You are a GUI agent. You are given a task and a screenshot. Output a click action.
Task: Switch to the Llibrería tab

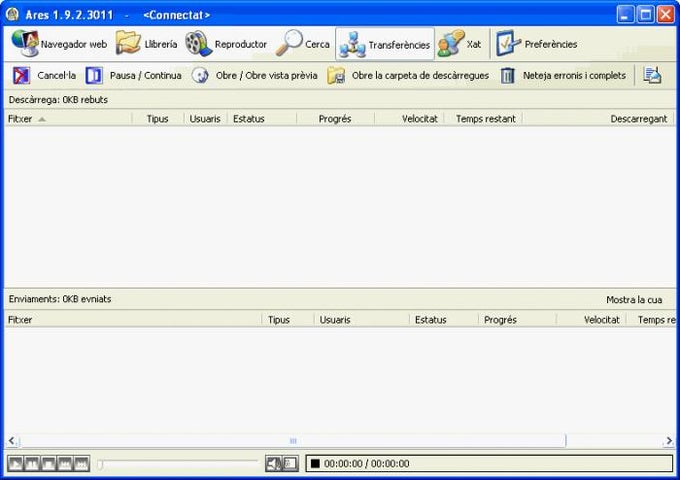[147, 44]
